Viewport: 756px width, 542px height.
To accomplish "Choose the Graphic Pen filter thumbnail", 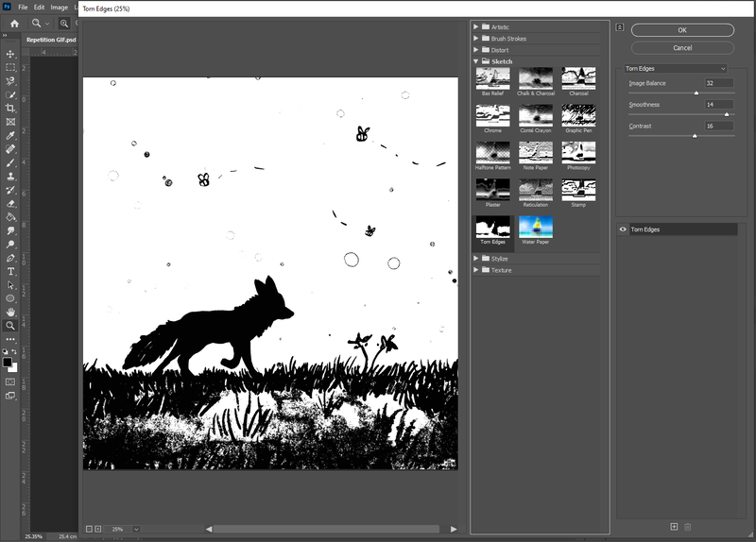I will pyautogui.click(x=578, y=116).
